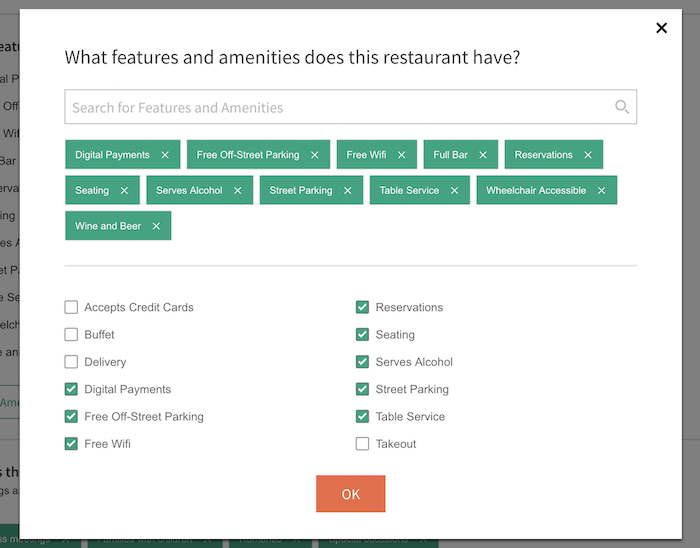Remove the Full Bar tag
The height and width of the screenshot is (548, 700).
pyautogui.click(x=483, y=155)
